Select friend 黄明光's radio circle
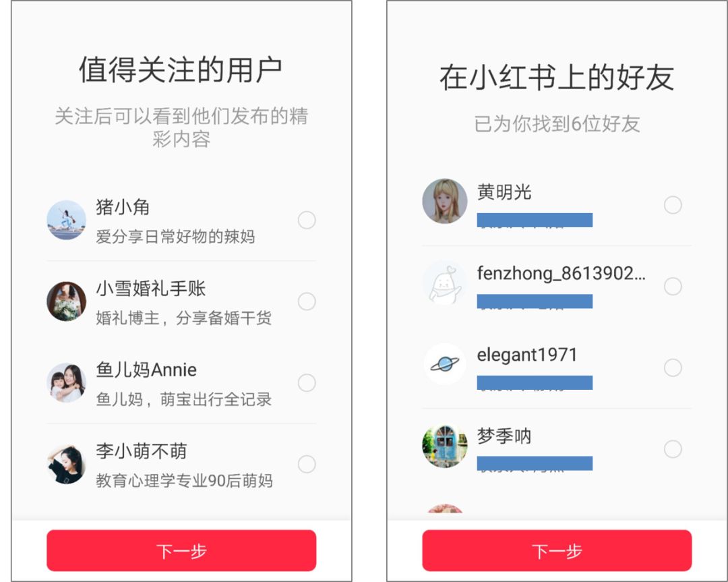 click(673, 205)
